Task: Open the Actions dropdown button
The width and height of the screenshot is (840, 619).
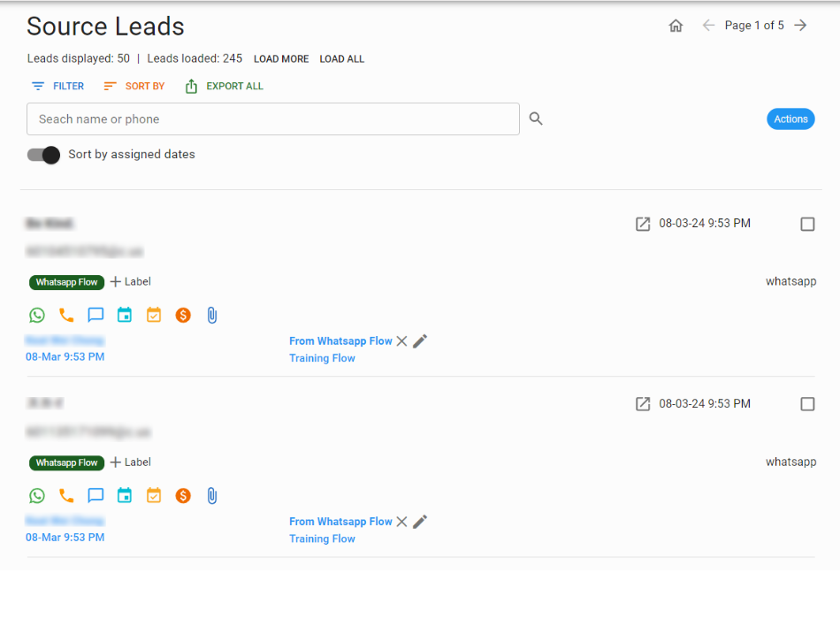Action: pyautogui.click(x=790, y=119)
